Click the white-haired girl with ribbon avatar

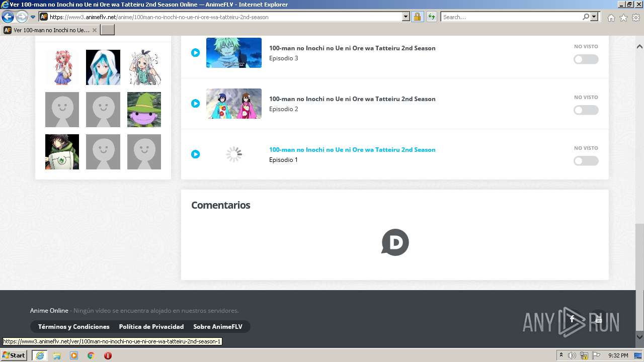pos(144,67)
